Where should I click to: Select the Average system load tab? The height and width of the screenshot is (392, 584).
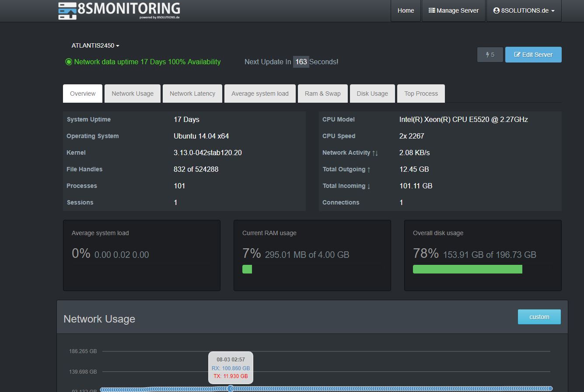coord(260,94)
